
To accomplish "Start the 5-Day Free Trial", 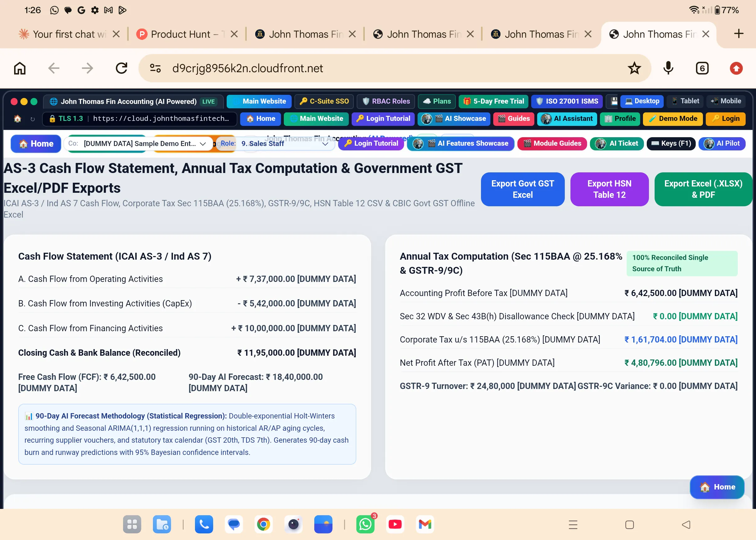I will pos(493,101).
